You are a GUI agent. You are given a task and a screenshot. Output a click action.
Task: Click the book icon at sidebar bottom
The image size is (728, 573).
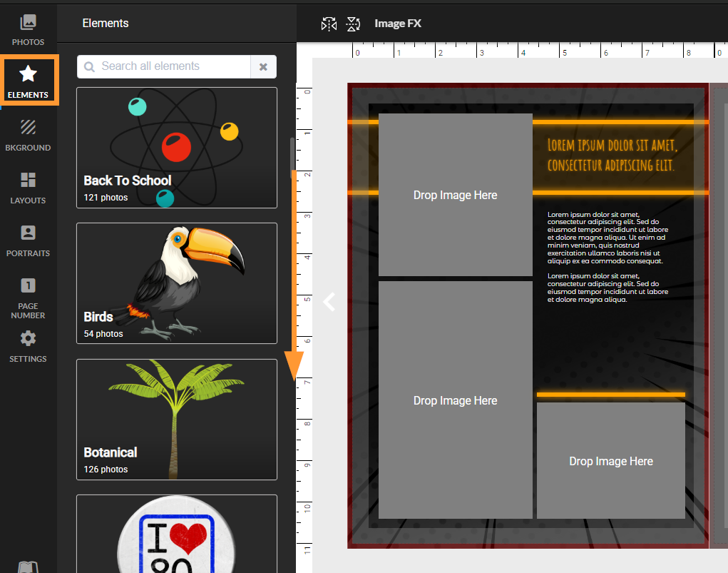pyautogui.click(x=28, y=567)
